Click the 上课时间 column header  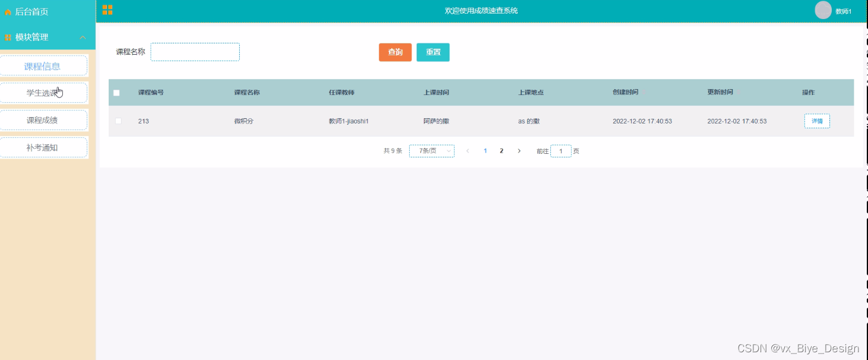436,93
